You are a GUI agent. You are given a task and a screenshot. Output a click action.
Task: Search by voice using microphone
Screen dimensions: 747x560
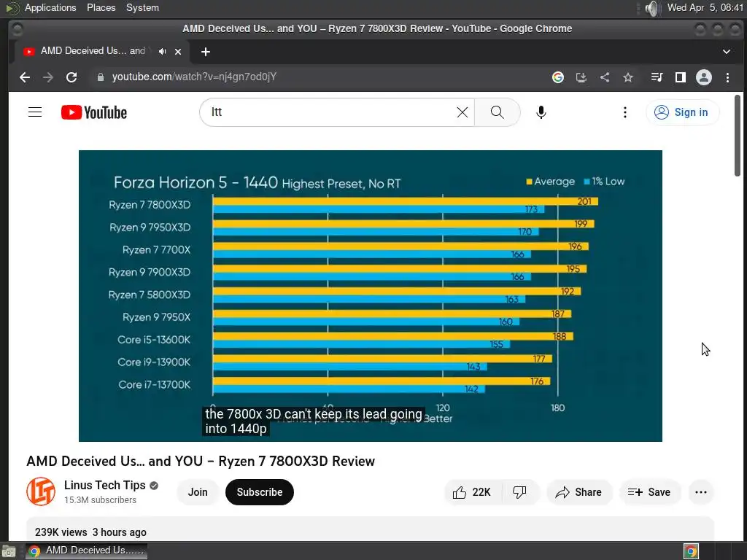[x=541, y=112]
